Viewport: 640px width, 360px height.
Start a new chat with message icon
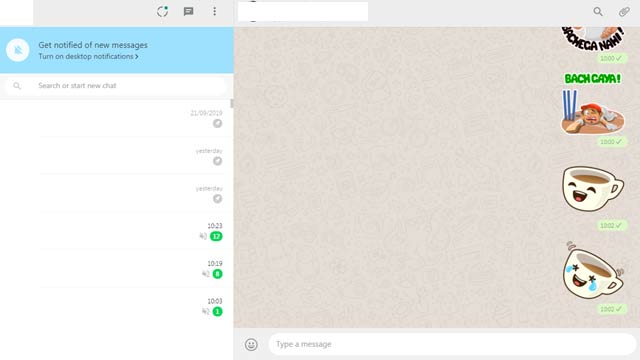click(x=188, y=11)
